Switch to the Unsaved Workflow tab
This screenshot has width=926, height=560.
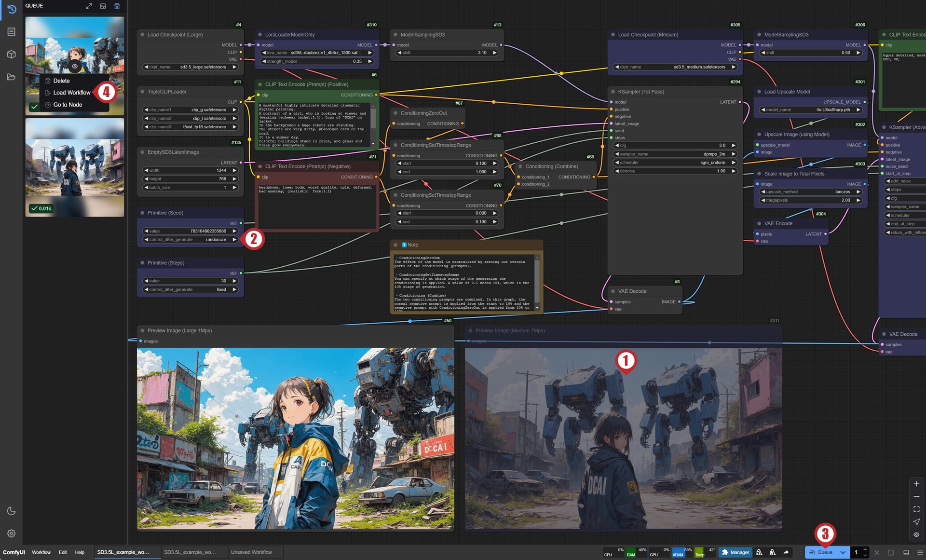click(x=251, y=552)
